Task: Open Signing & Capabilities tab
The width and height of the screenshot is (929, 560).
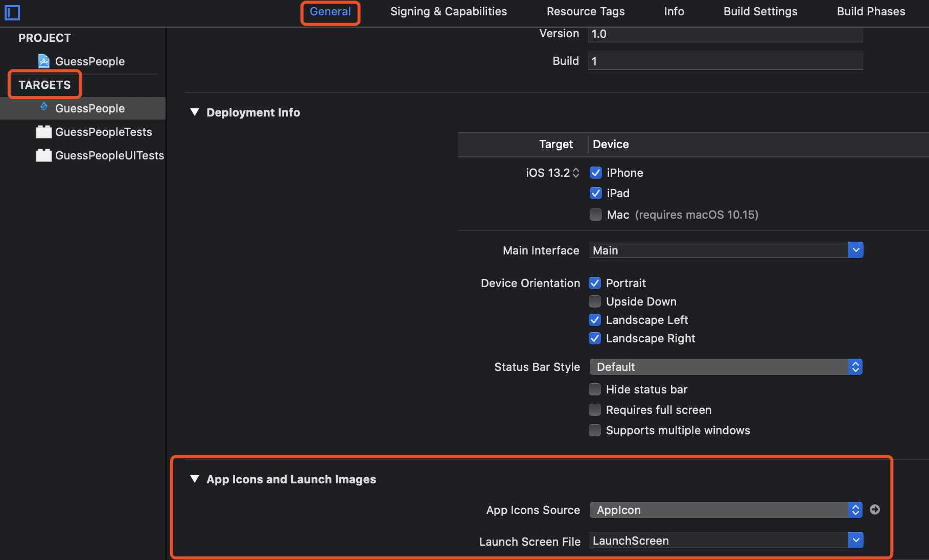Action: point(449,12)
